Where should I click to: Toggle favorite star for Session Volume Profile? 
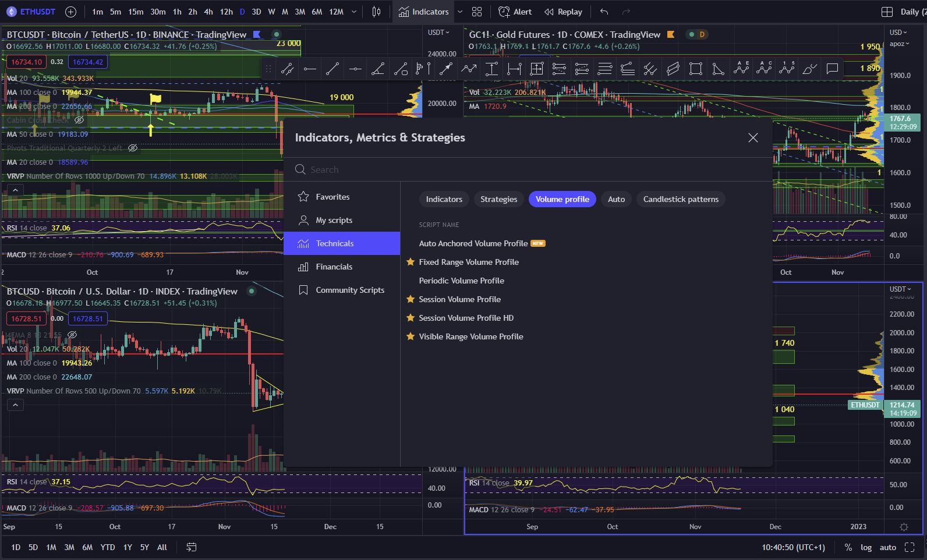click(411, 299)
